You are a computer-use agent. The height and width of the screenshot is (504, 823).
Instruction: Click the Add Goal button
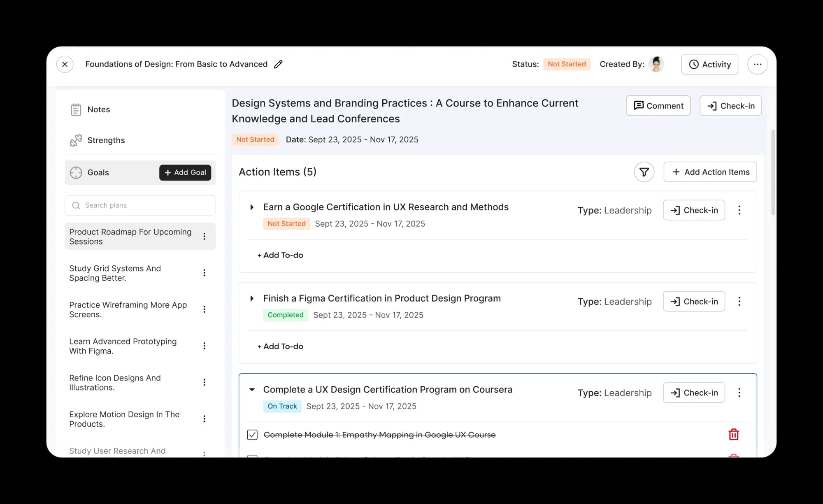(185, 172)
